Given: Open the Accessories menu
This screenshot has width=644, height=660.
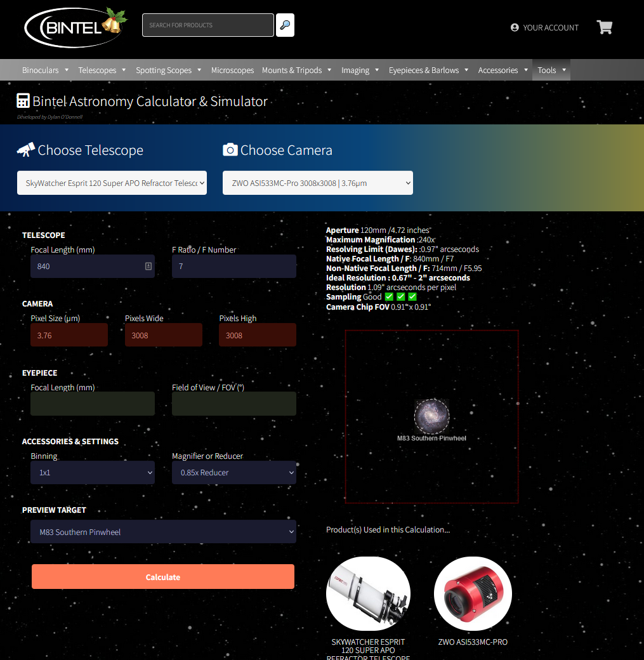Looking at the screenshot, I should pos(498,70).
